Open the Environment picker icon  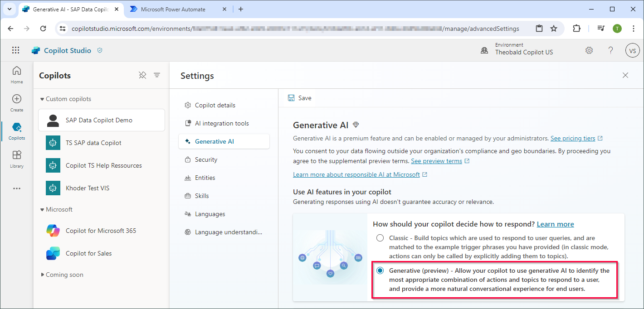[x=484, y=50]
